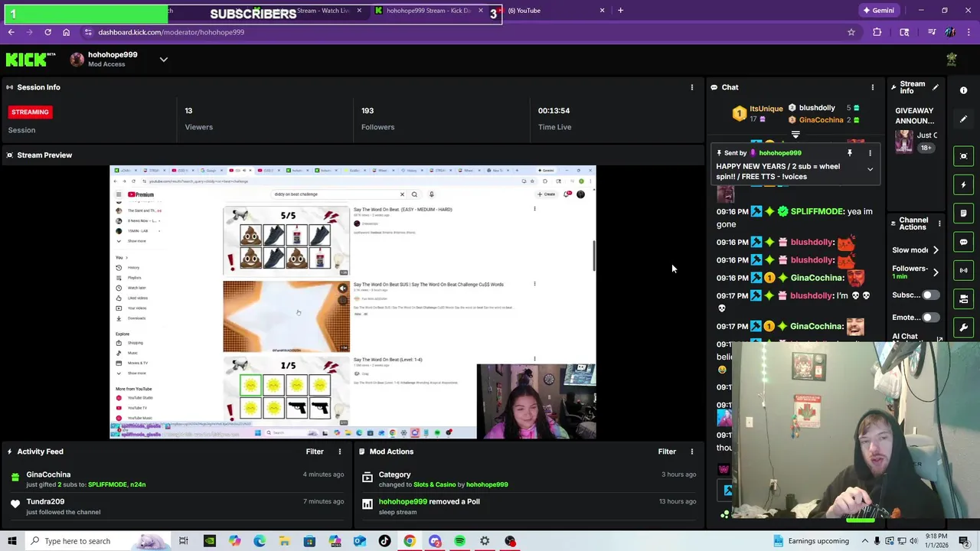980x551 pixels.
Task: Toggle Emotes-only chat switch
Action: pos(930,317)
